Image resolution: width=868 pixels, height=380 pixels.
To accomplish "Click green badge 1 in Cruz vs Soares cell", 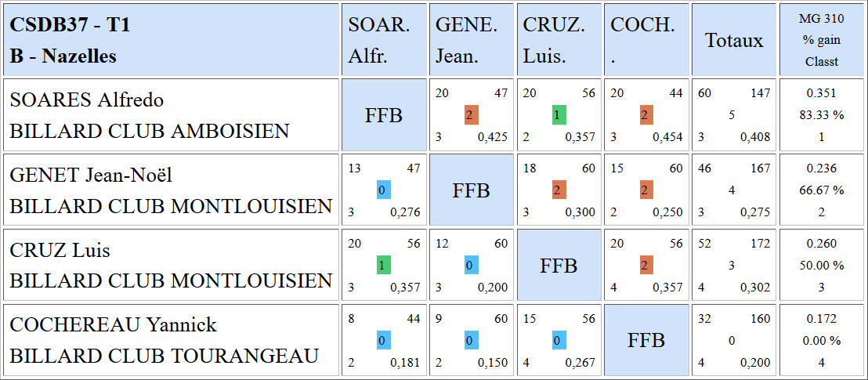I will coord(384,266).
